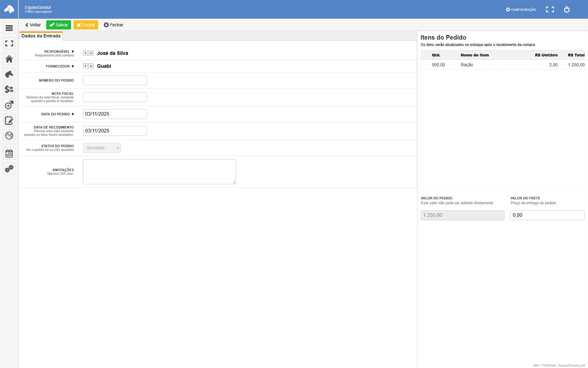Open the pie chart reports icon
588x368 pixels.
coord(9,135)
